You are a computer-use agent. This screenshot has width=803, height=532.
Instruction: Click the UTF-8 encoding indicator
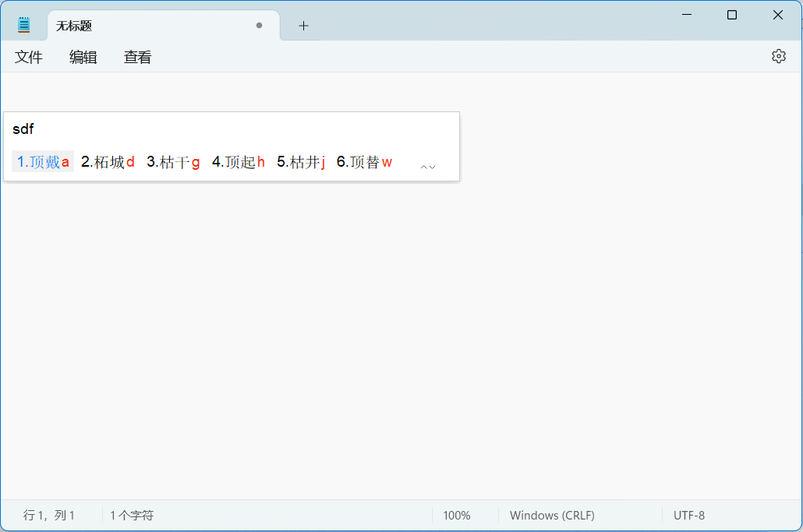(x=689, y=516)
